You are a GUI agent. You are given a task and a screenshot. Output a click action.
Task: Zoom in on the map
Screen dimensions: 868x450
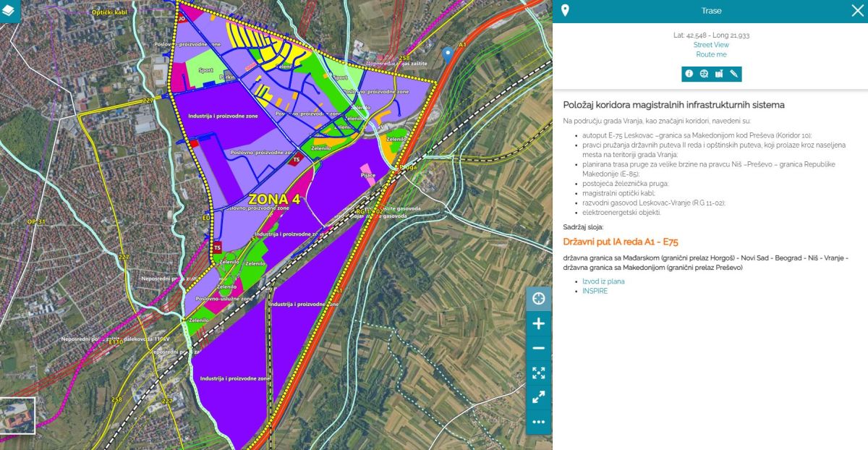(x=538, y=323)
